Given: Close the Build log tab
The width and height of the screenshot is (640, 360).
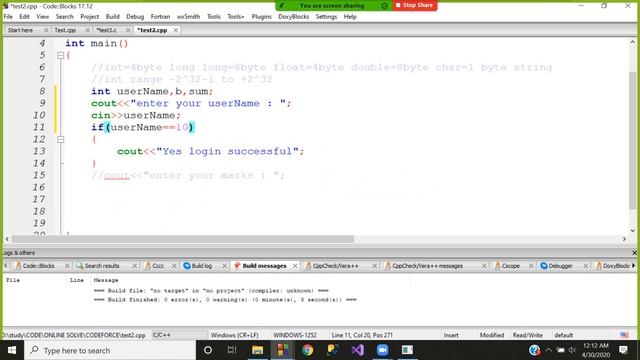Looking at the screenshot, I should click(224, 266).
